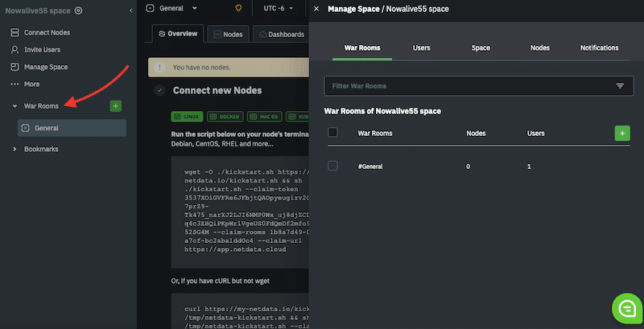Viewport: 644px width, 329px height.
Task: Click the curl command block
Action: (240, 311)
